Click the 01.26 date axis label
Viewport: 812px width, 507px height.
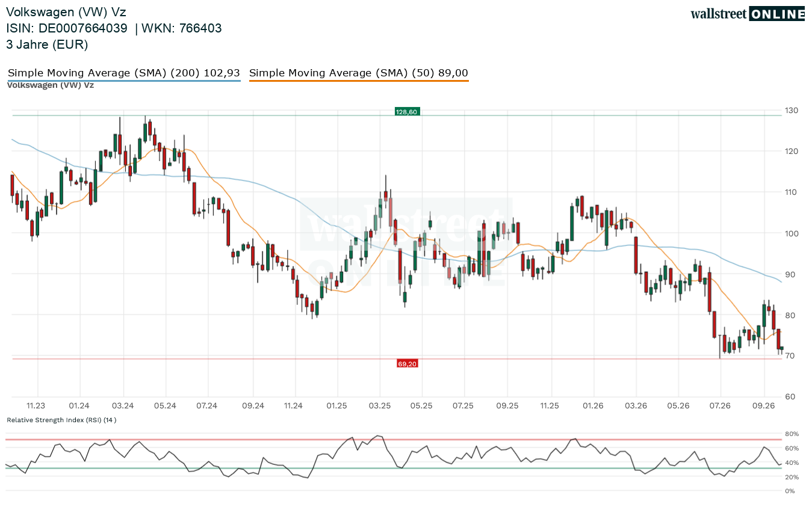point(594,406)
